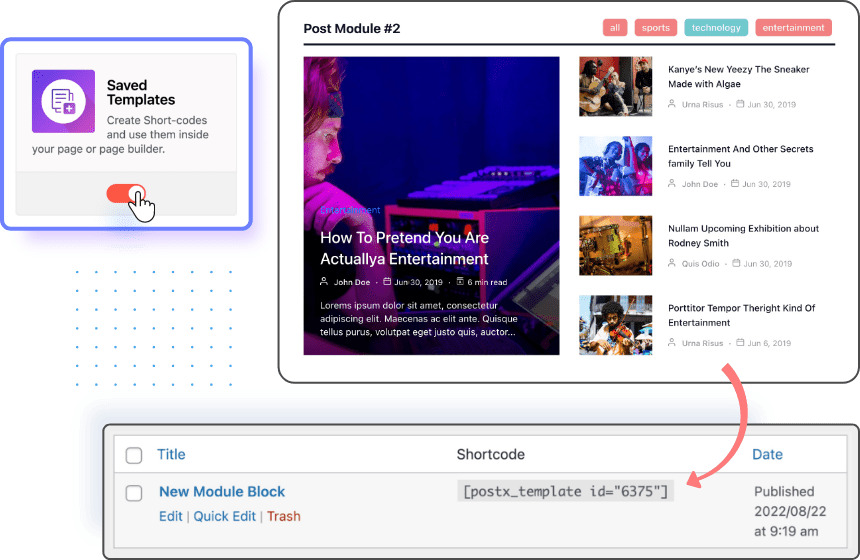Click the blue Entertainment category label
Viewport: 860px width, 560px height.
pos(350,210)
